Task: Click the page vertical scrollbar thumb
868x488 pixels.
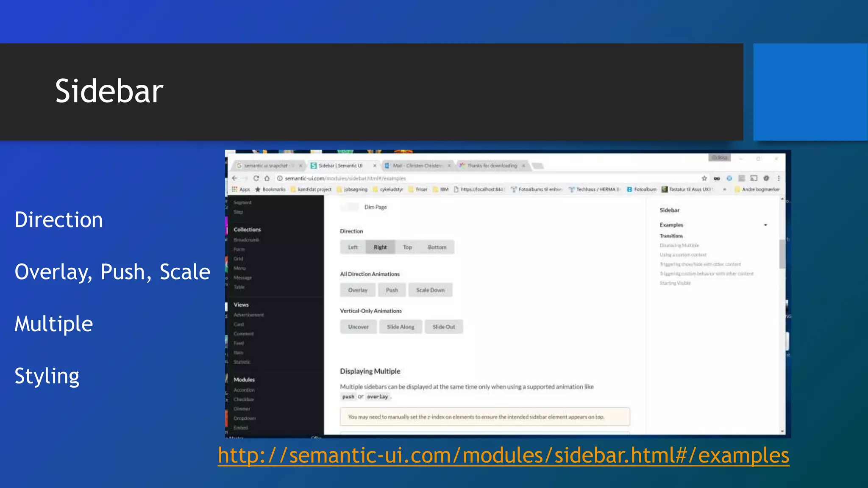Action: (x=782, y=254)
